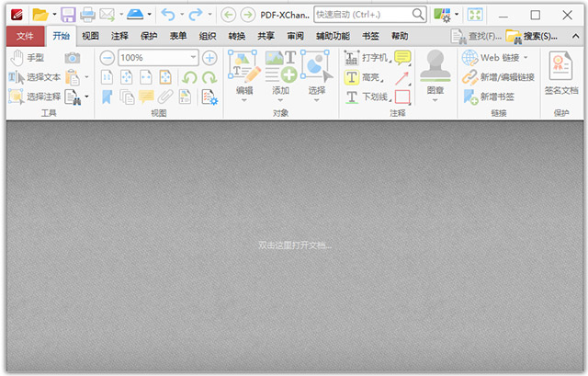Screen dimensions: 588x376
Task: Click the snapshot camera icon
Action: click(72, 58)
